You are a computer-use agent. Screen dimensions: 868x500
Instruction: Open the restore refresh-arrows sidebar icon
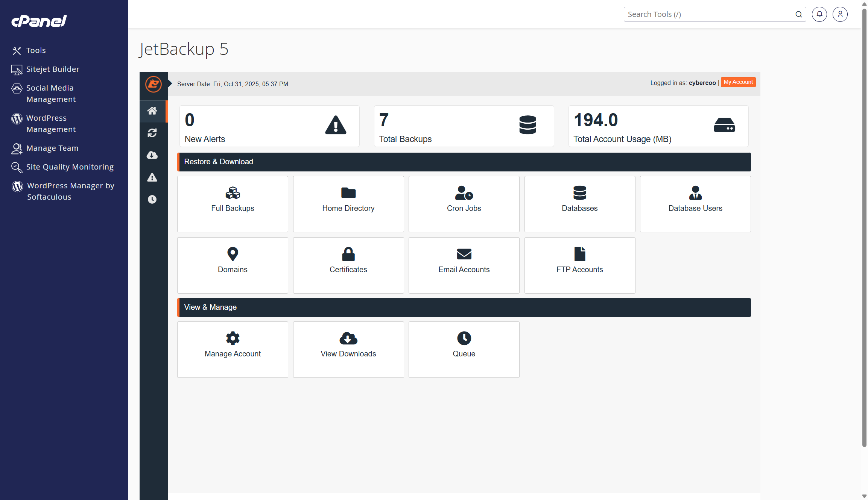point(152,133)
